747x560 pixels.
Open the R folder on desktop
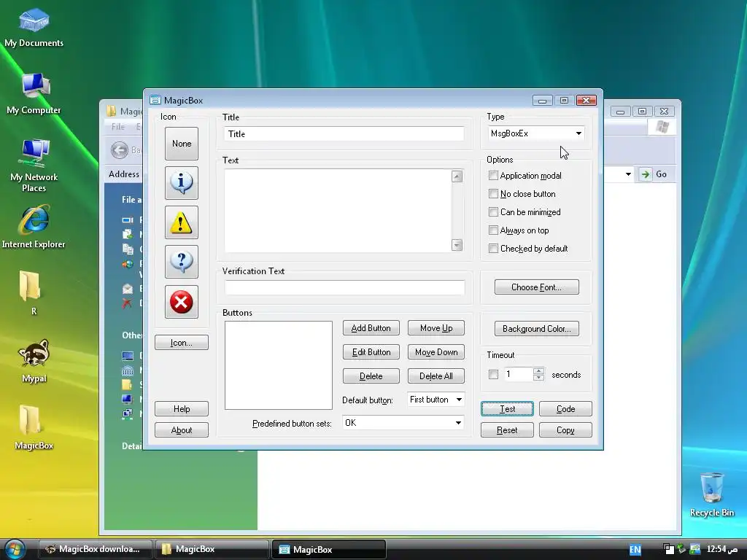31,293
